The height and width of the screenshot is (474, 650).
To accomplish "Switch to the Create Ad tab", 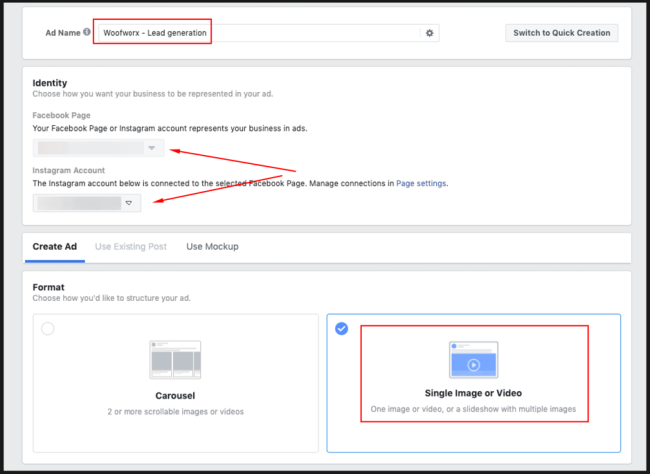I will click(x=55, y=246).
